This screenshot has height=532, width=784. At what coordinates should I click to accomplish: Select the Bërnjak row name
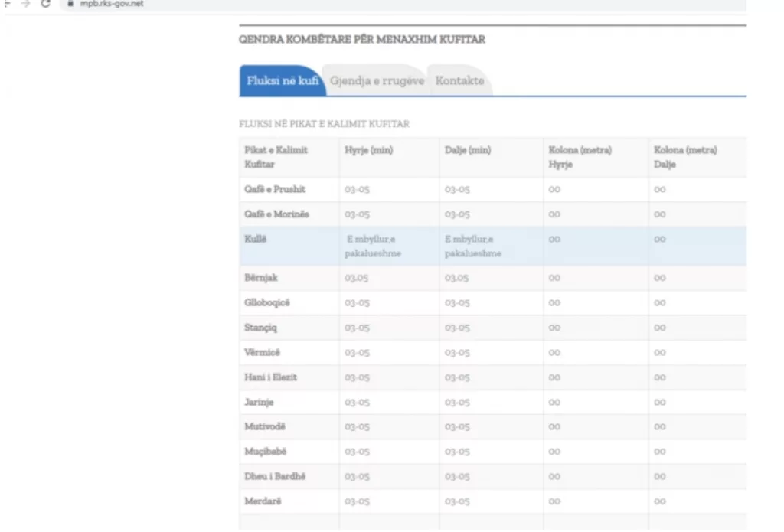[x=260, y=278]
